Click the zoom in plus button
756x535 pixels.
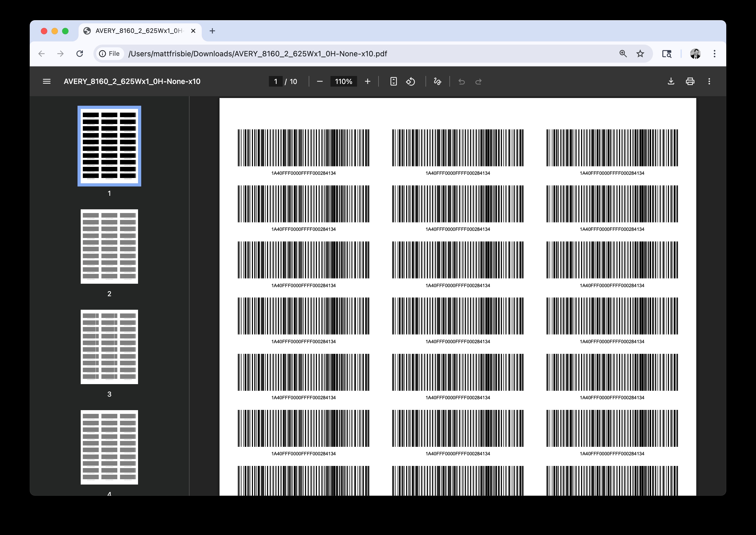click(x=367, y=81)
